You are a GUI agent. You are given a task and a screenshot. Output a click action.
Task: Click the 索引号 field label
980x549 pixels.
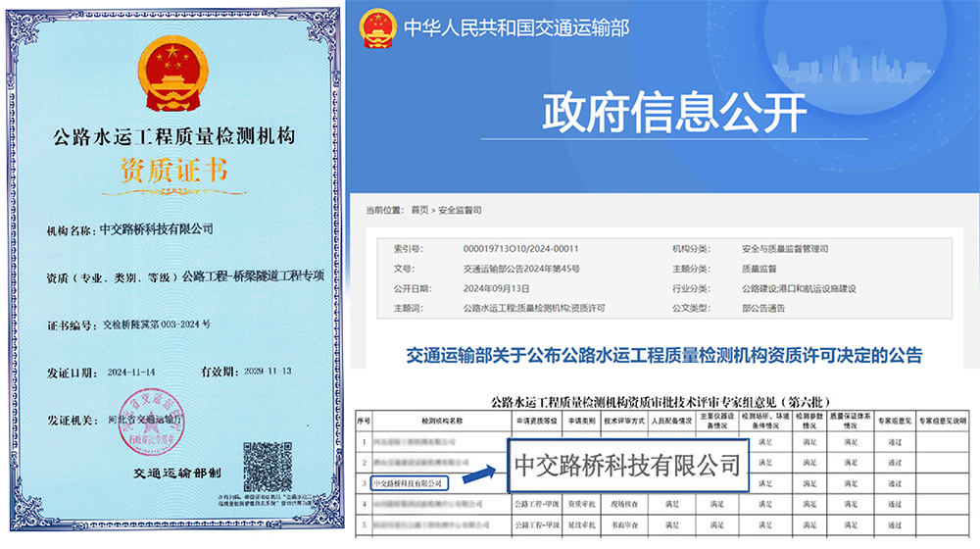[x=408, y=249]
